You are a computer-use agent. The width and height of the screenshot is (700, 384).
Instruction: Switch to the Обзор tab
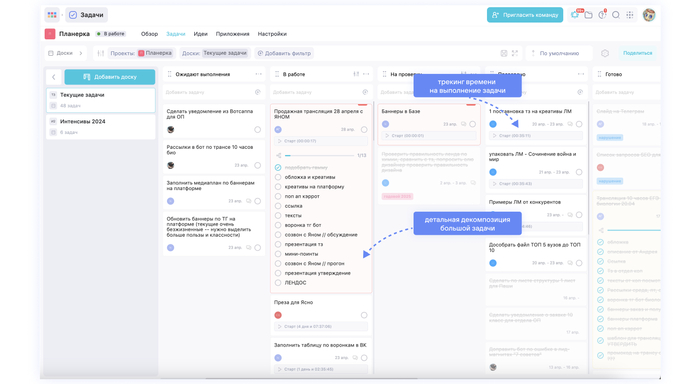point(149,34)
